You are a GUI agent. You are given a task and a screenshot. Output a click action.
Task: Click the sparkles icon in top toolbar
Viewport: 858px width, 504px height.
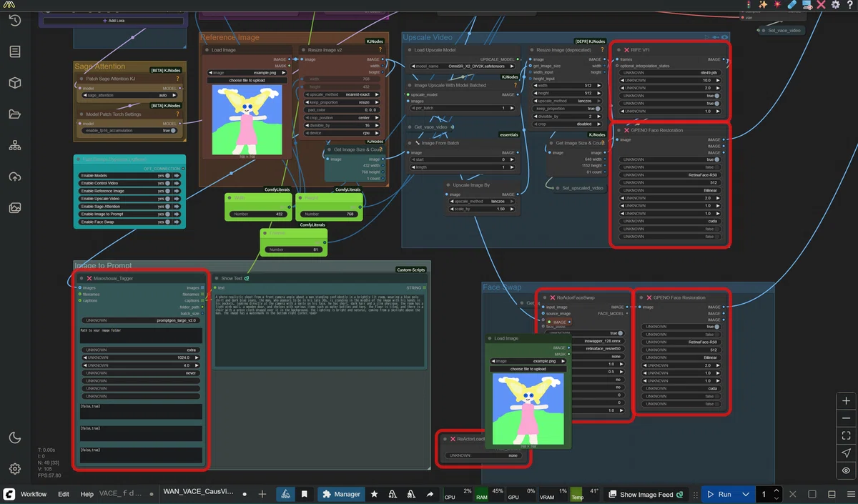(763, 5)
